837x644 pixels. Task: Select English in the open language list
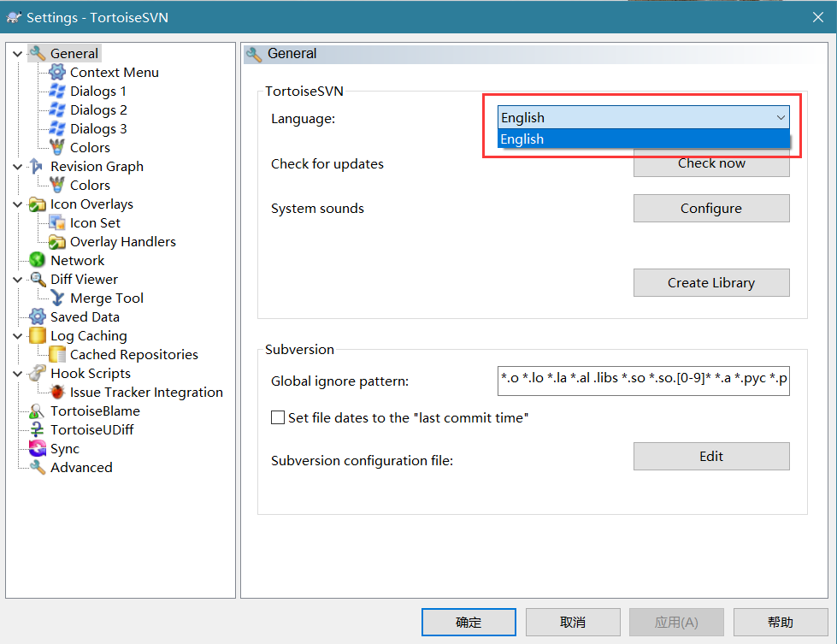coord(643,139)
